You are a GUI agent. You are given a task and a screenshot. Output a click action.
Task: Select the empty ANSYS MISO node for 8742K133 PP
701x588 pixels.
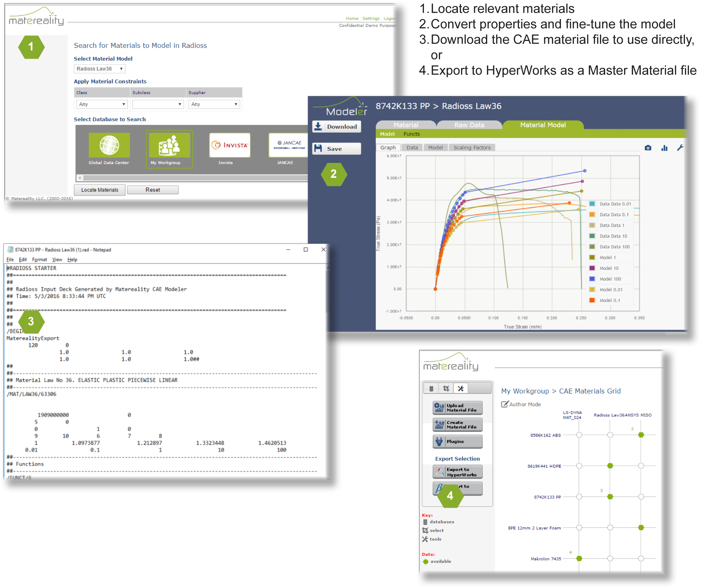641,497
